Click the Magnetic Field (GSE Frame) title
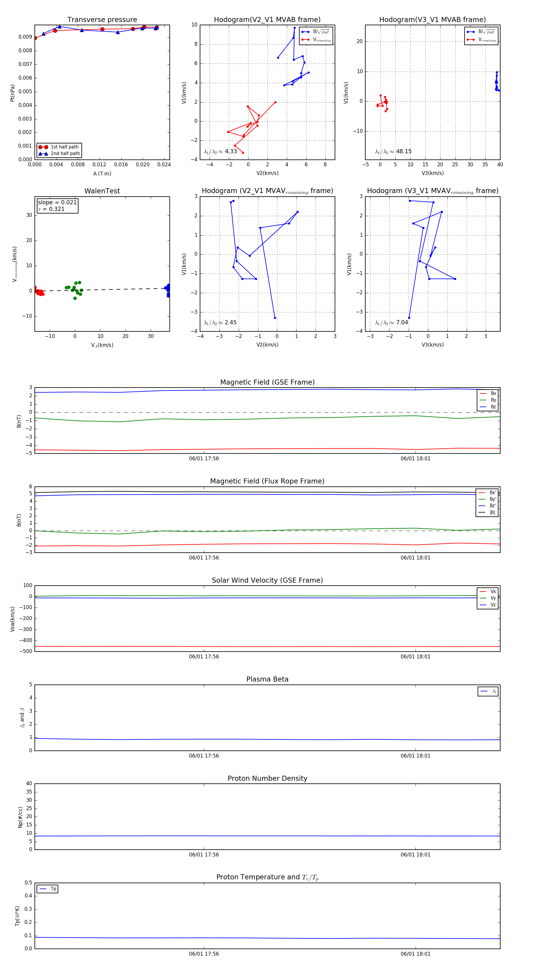 coord(267,382)
